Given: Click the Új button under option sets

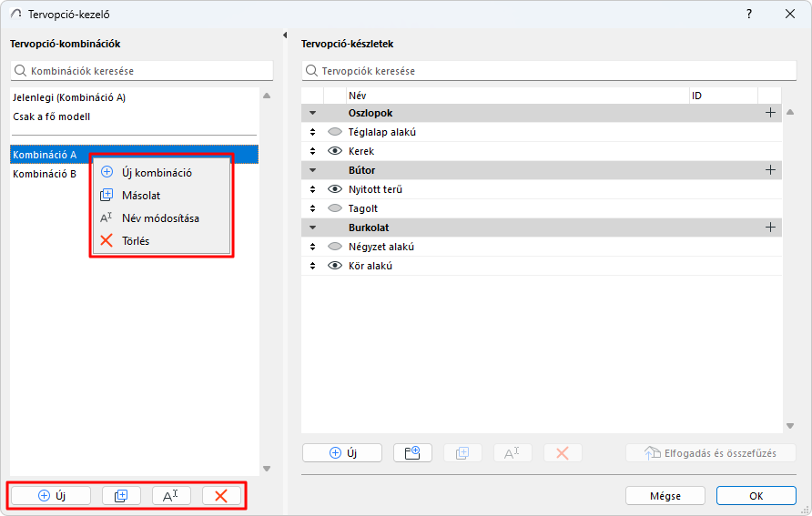Looking at the screenshot, I should click(342, 453).
